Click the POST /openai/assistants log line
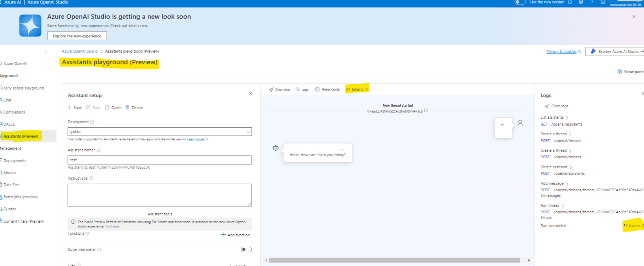Image resolution: width=644 pixels, height=266 pixels. click(x=563, y=173)
